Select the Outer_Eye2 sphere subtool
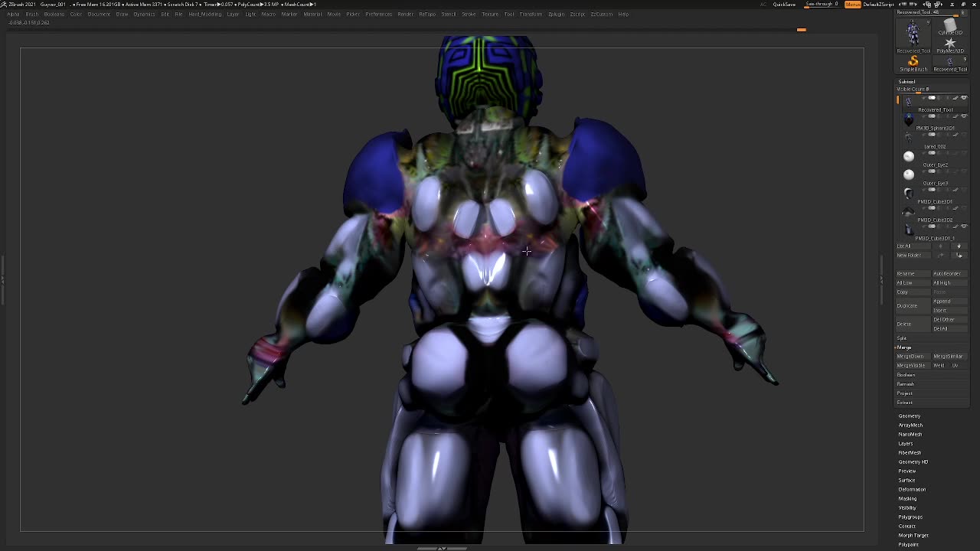The image size is (980, 551). [x=909, y=156]
